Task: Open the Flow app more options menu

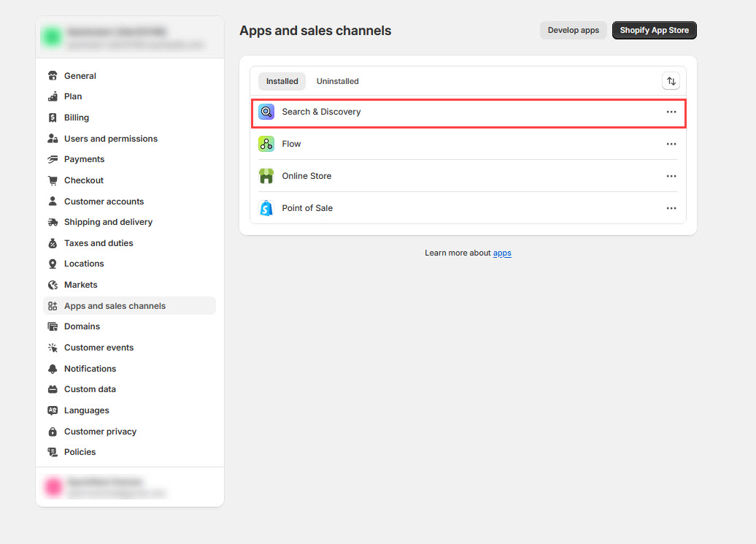Action: tap(671, 144)
